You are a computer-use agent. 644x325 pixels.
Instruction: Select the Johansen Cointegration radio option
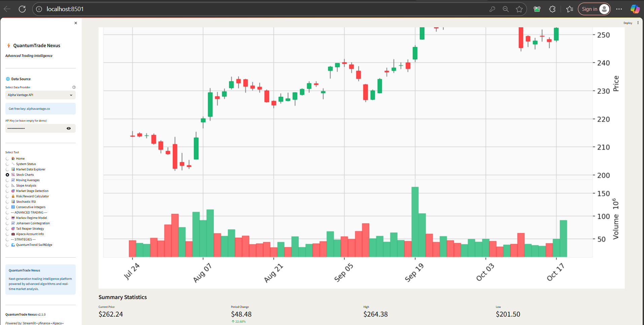(x=7, y=223)
